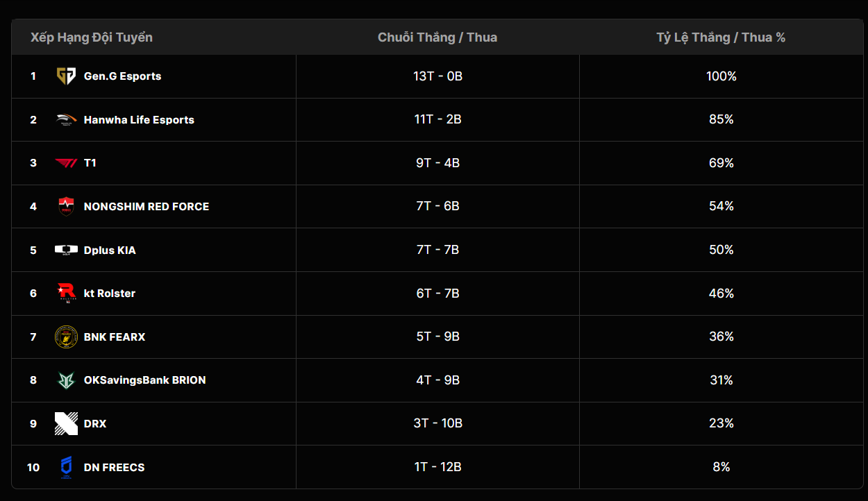Select the DRX team logo
868x501 pixels.
(x=66, y=424)
